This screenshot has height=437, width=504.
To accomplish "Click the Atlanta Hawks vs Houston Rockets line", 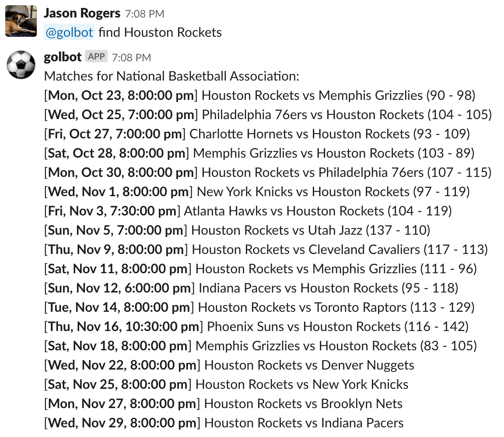I will [248, 211].
